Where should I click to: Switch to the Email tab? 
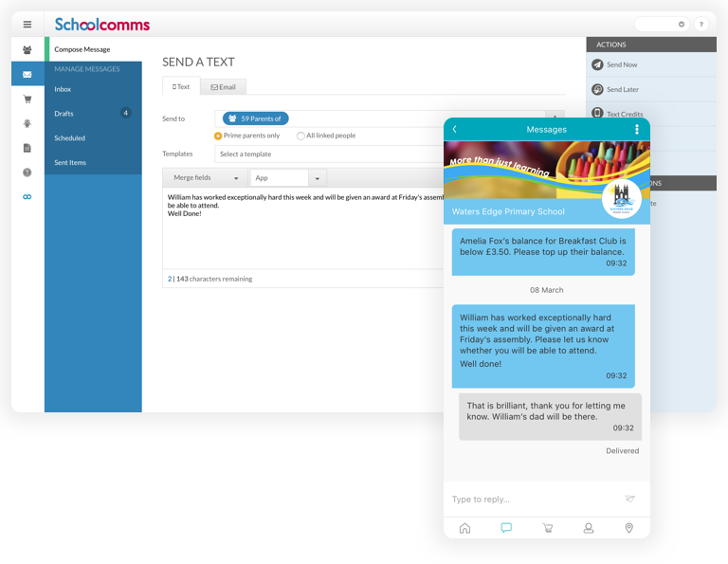[x=224, y=87]
